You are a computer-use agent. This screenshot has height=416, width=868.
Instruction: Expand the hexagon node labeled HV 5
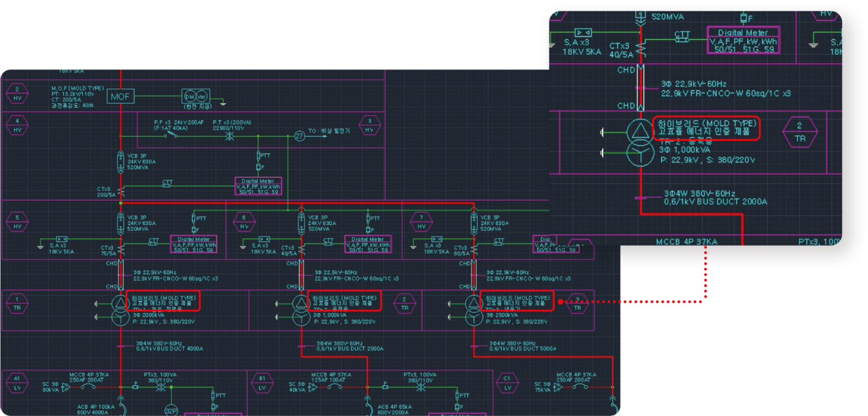pyautogui.click(x=17, y=222)
